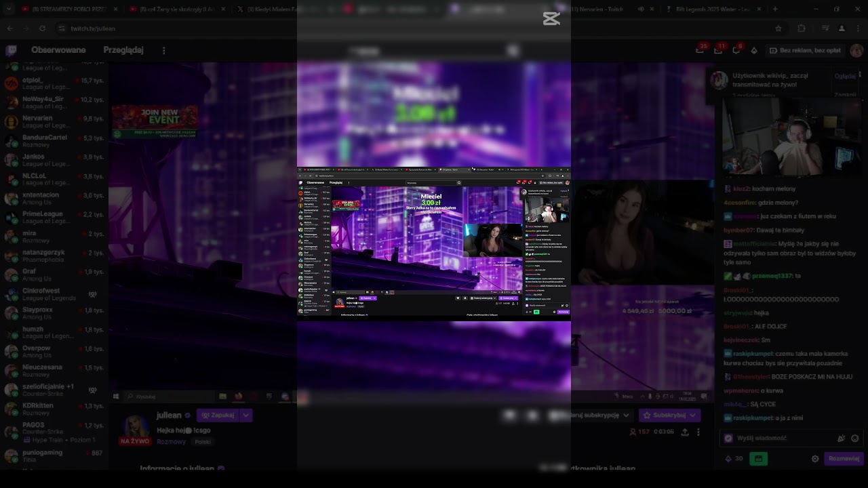Click the JOIN NEW EVENT banner
Screen dimensions: 868x488
[x=155, y=122]
